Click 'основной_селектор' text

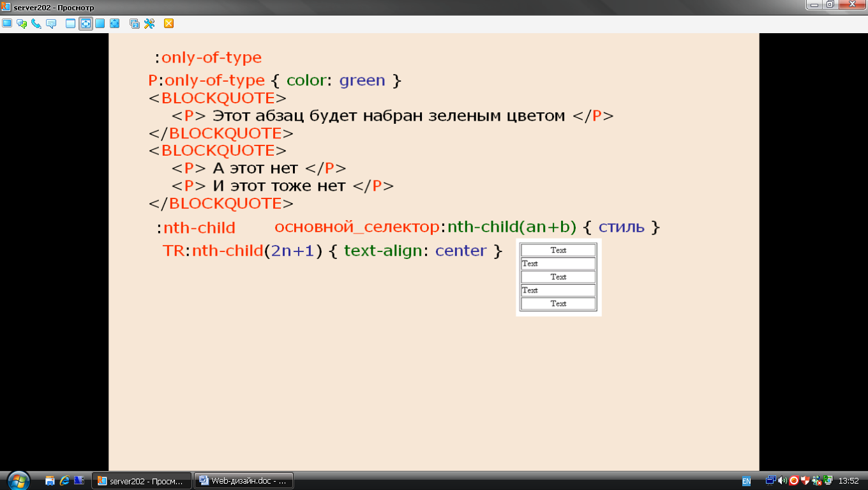[357, 227]
